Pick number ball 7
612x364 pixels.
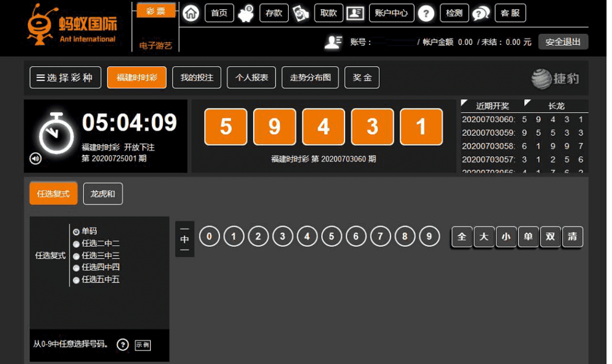coord(380,236)
